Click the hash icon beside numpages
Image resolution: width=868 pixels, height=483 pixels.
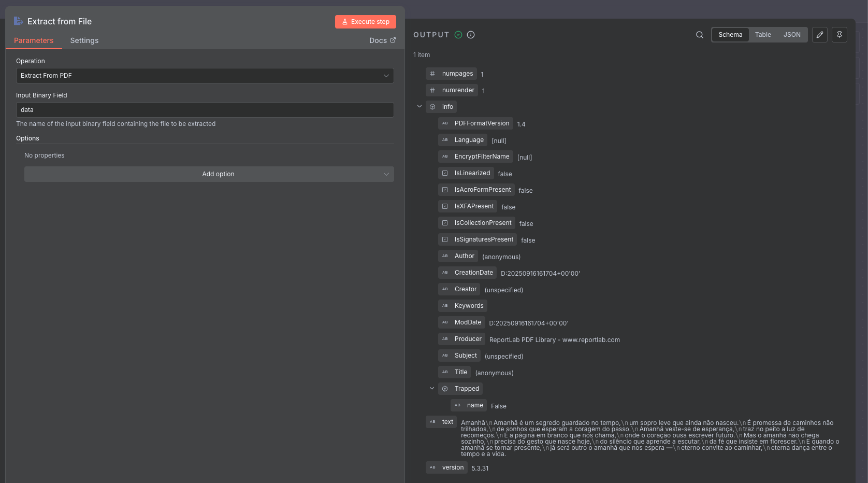[432, 74]
